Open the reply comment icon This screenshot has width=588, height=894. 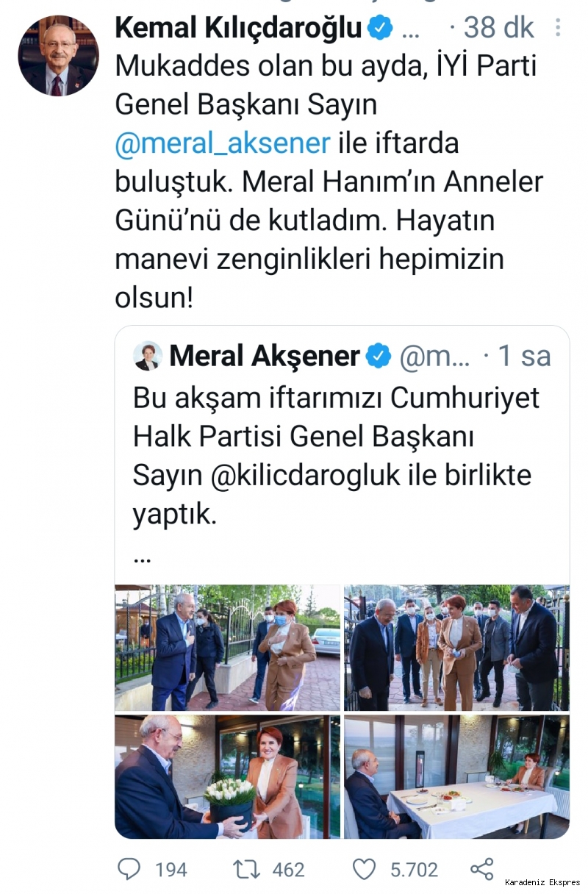pyautogui.click(x=129, y=870)
